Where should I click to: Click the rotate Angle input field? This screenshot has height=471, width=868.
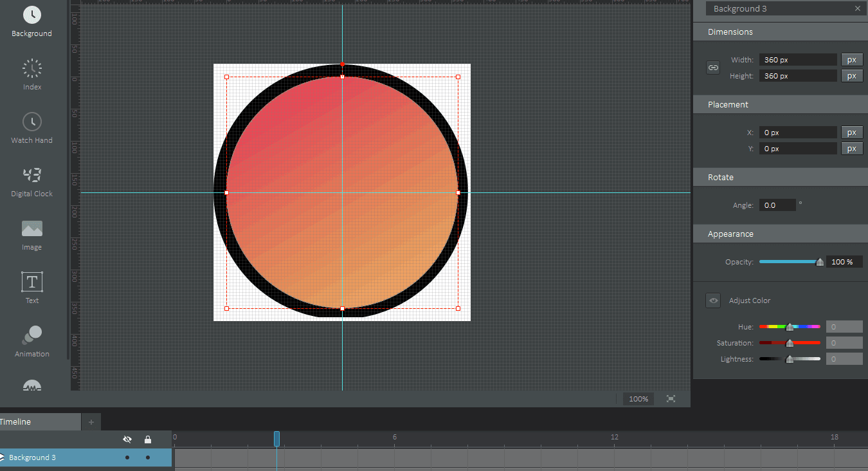(x=777, y=205)
